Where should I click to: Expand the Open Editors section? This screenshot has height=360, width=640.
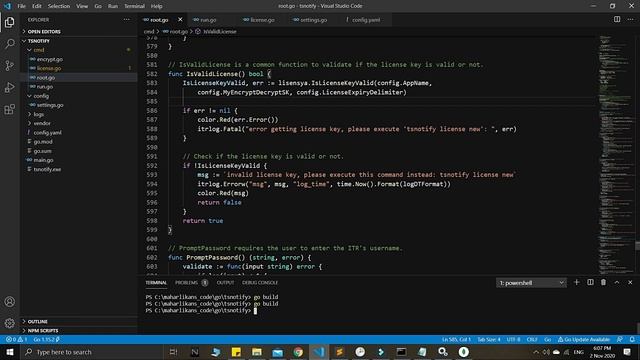click(44, 31)
